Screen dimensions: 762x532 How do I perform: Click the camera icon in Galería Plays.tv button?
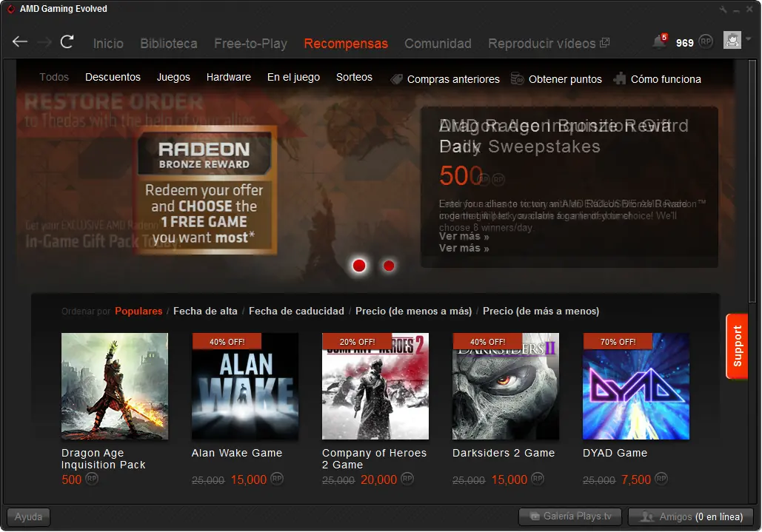pos(535,516)
